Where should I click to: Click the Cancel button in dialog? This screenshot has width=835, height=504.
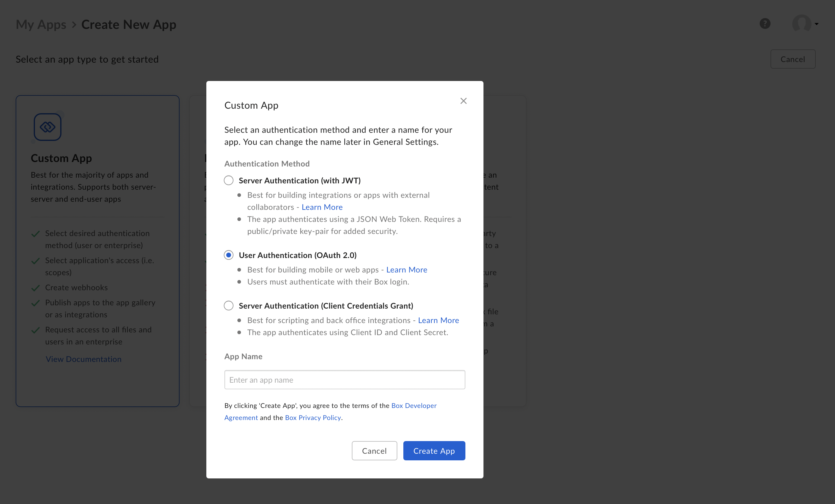[374, 450]
